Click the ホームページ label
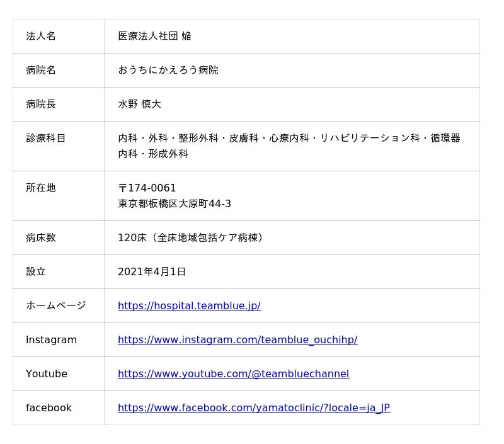This screenshot has height=444, width=504. [55, 305]
